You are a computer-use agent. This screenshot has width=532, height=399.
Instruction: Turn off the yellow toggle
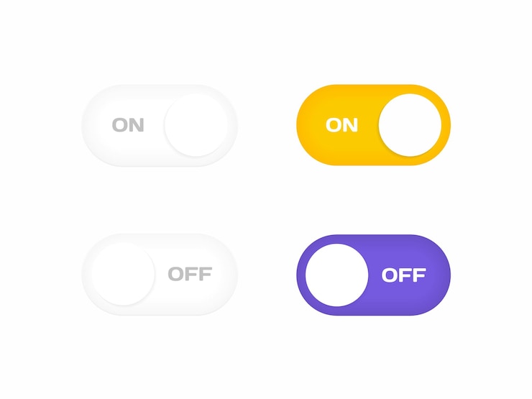point(373,125)
